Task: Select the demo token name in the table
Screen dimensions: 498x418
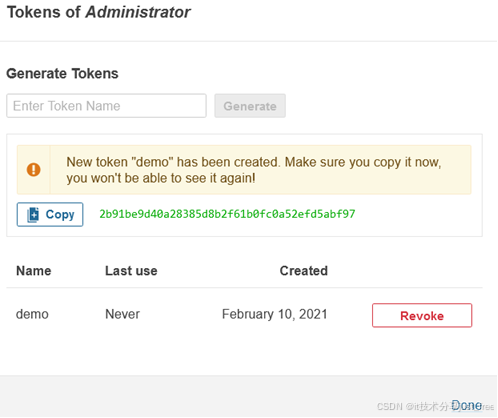Action: tap(32, 314)
